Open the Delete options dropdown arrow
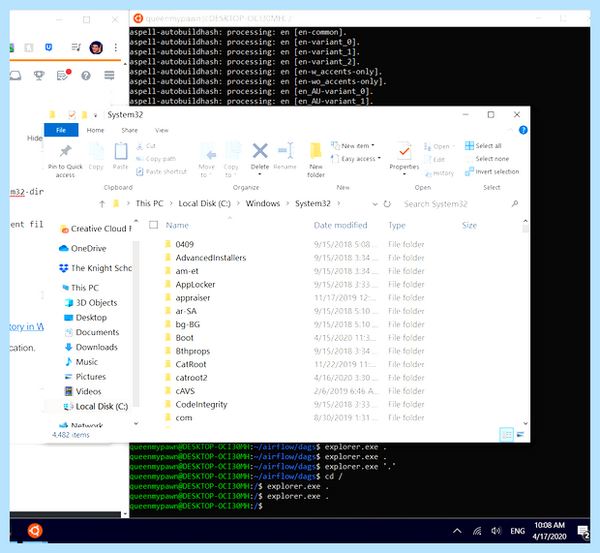Viewport: 600px width, 553px height. click(260, 175)
